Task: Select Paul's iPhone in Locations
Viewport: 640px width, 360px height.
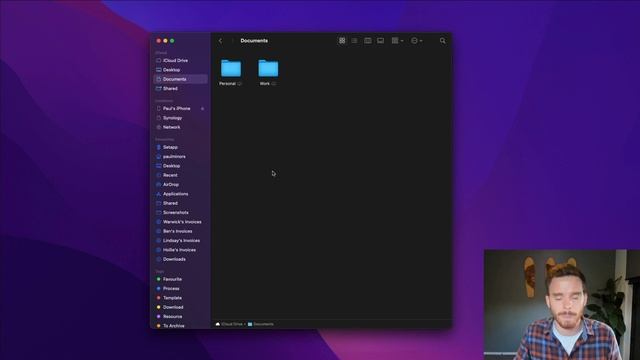Action: coord(180,109)
